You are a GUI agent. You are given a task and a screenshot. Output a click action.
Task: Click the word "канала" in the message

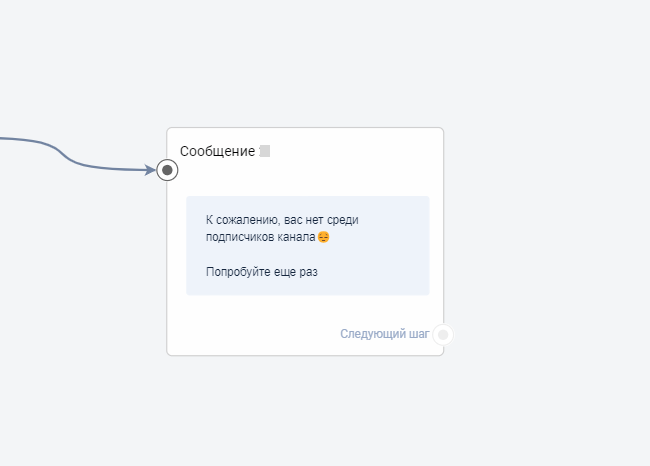[x=296, y=237]
